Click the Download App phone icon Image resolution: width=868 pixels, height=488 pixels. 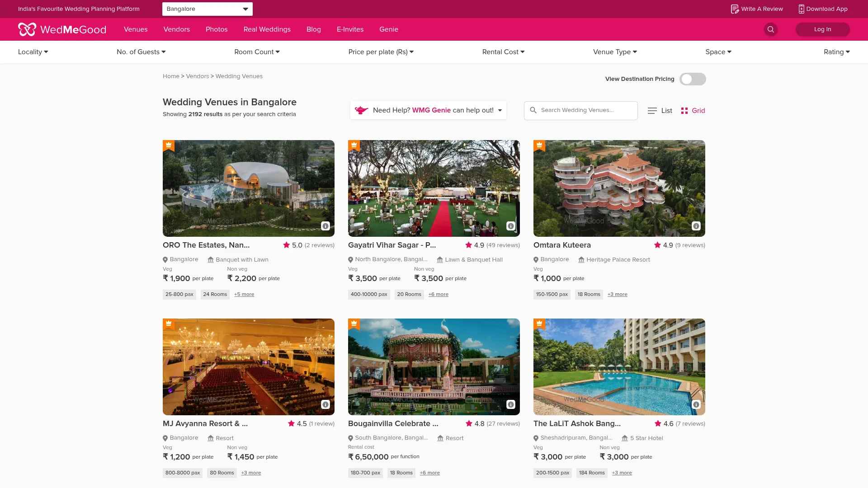(x=801, y=9)
